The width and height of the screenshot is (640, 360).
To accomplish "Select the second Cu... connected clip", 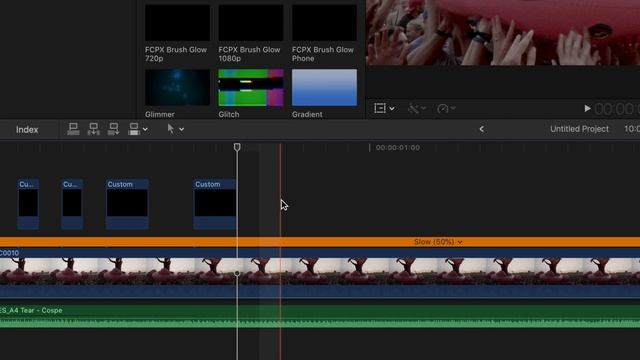I will click(x=72, y=204).
